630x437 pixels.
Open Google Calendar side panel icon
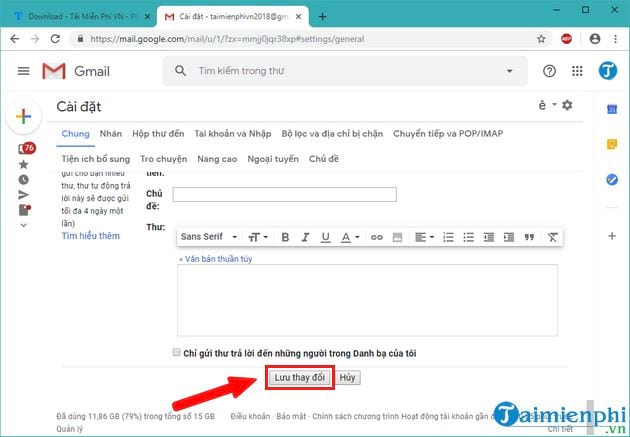[x=612, y=109]
